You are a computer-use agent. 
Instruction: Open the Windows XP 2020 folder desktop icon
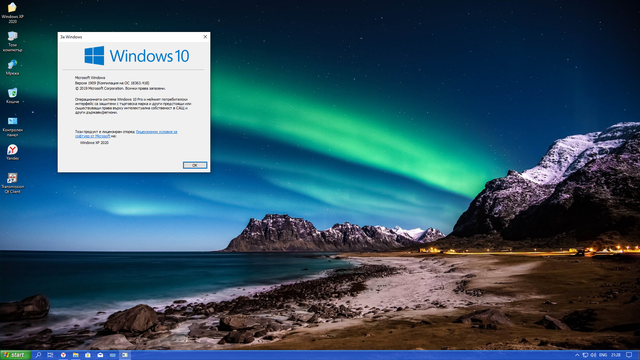12,12
